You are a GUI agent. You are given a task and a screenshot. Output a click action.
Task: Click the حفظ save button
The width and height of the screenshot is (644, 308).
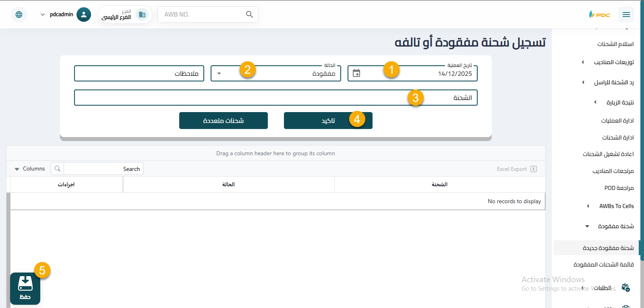(25, 289)
